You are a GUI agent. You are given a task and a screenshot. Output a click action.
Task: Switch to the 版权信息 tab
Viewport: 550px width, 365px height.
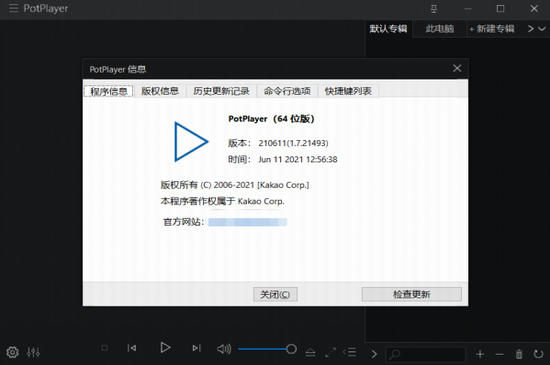point(160,91)
